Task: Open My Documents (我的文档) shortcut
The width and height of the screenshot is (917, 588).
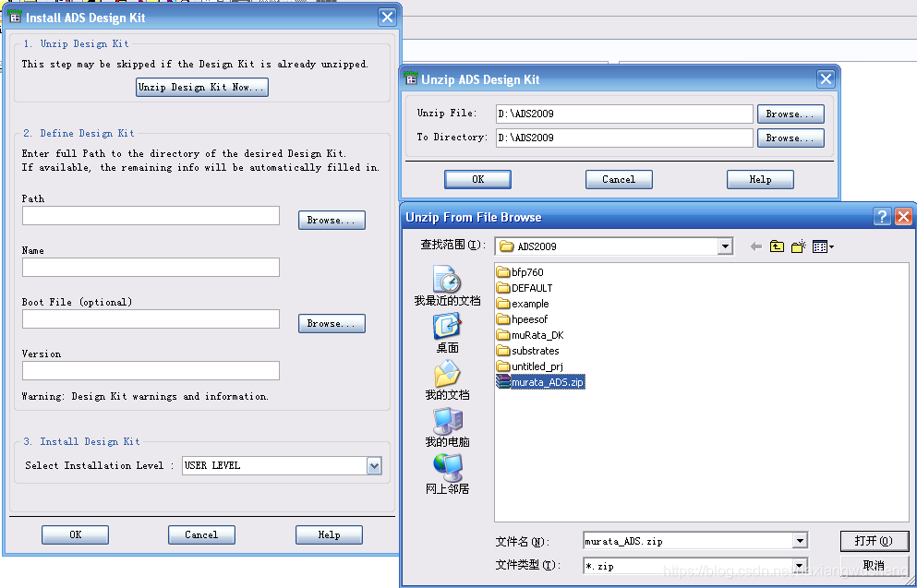Action: (447, 380)
